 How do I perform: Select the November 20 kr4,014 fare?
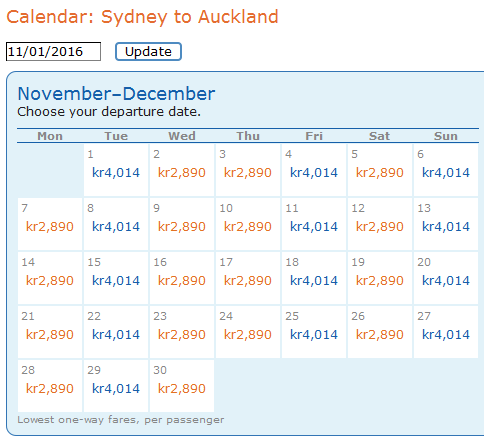[x=446, y=281]
